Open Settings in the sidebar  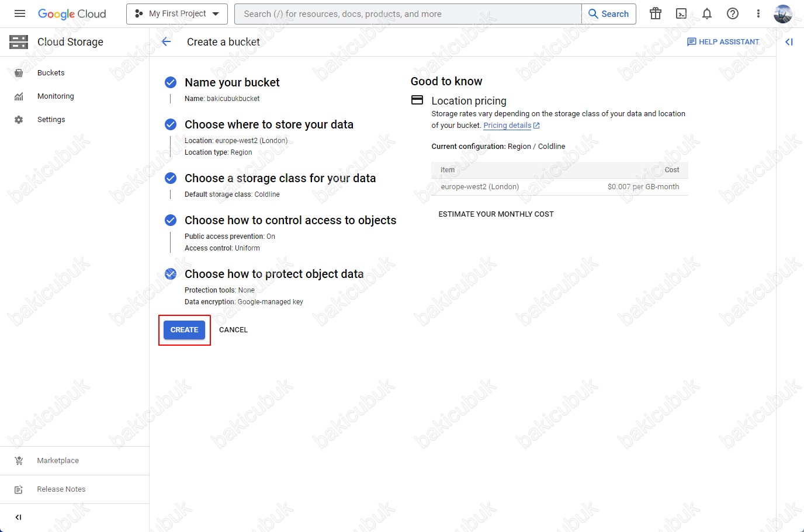coord(51,120)
